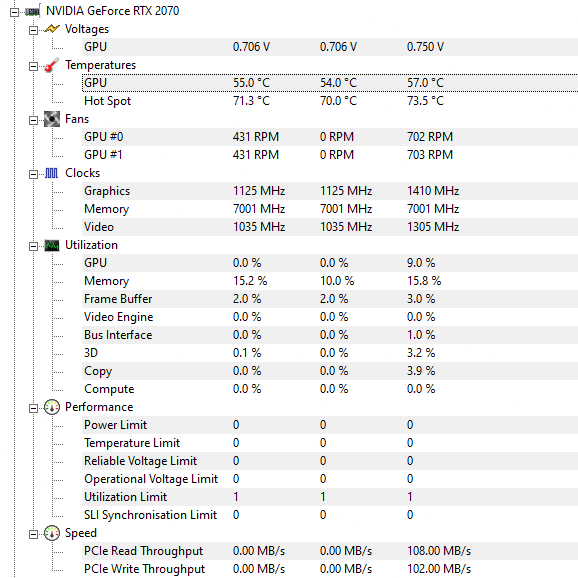Screen dimensions: 578x578
Task: Select the PCIe Read Throughput row
Action: click(330, 551)
